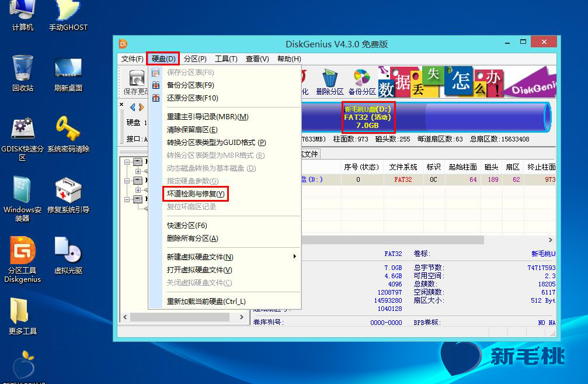The image size is (588, 384).
Task: Open the 更多工具 folder icon
Action: coord(23,316)
